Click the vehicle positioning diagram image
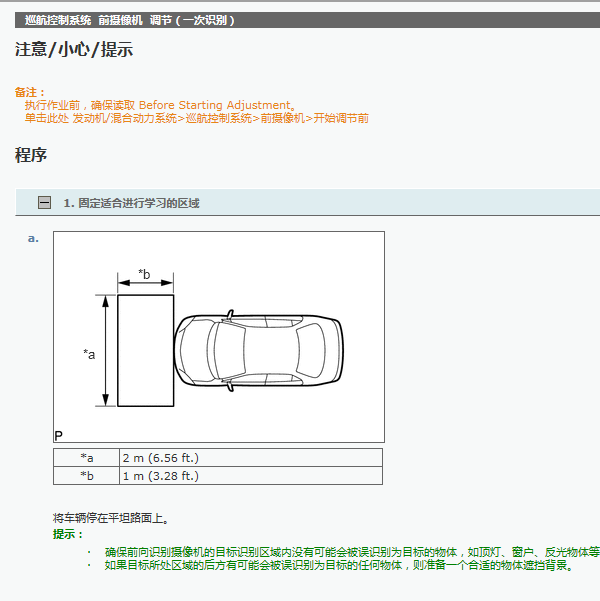This screenshot has width=600, height=601. pos(219,337)
